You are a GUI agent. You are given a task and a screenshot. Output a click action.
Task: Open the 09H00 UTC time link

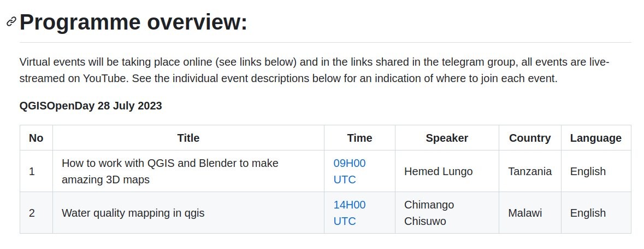(349, 171)
